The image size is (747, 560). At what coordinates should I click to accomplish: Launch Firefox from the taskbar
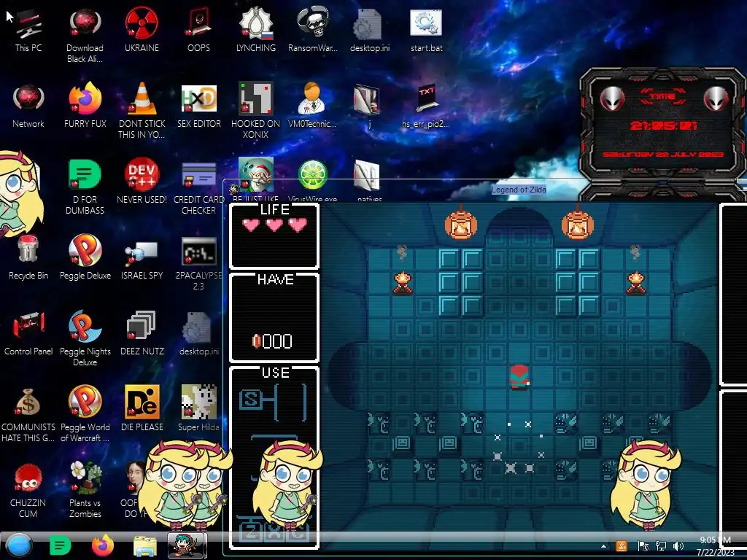coord(102,545)
